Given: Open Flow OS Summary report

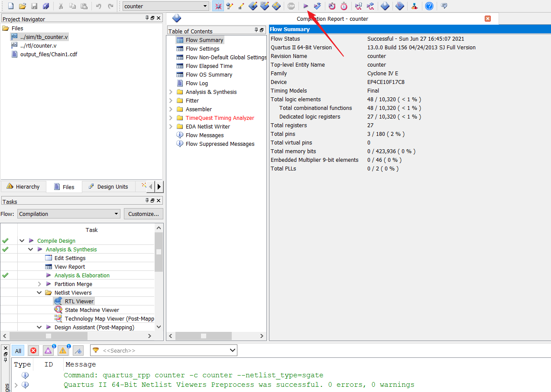Looking at the screenshot, I should click(209, 74).
